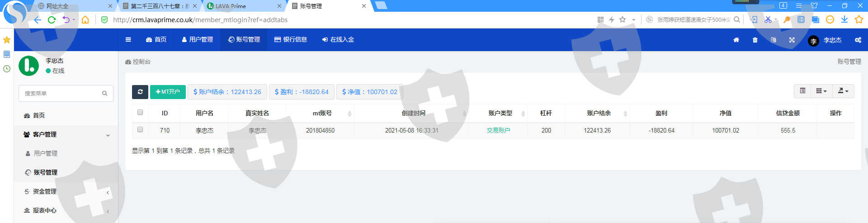868x223 pixels.
Task: Click the home icon in top-right header
Action: (736, 40)
